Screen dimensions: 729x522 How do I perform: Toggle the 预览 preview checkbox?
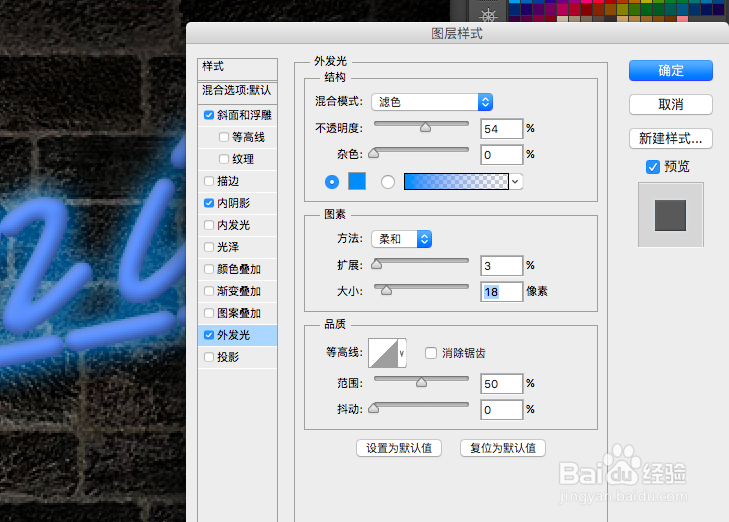tap(653, 166)
